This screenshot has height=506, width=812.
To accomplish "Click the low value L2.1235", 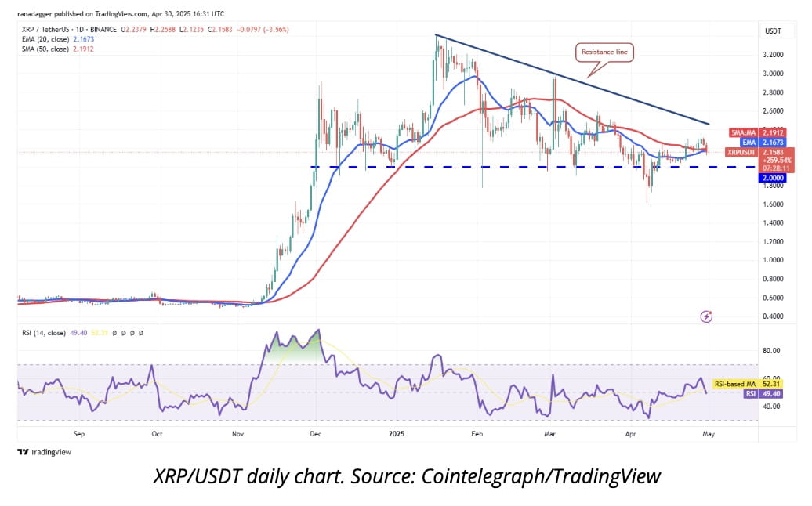I will point(192,30).
